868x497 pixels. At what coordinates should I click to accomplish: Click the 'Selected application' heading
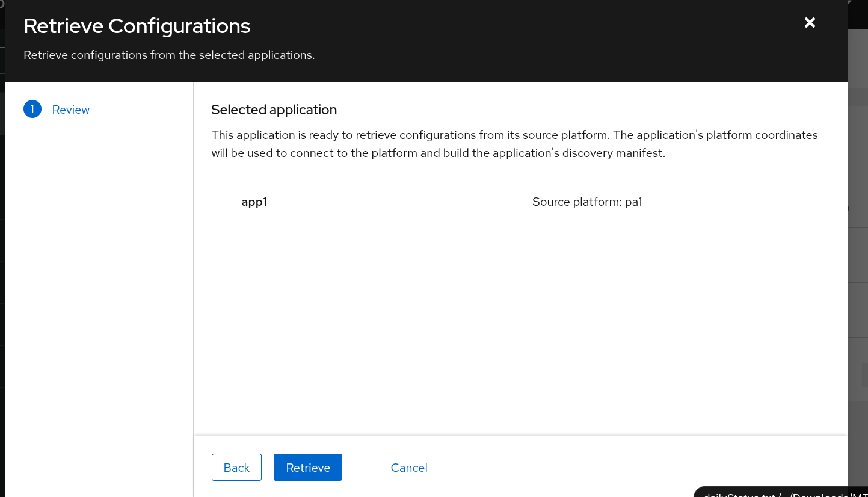[274, 110]
